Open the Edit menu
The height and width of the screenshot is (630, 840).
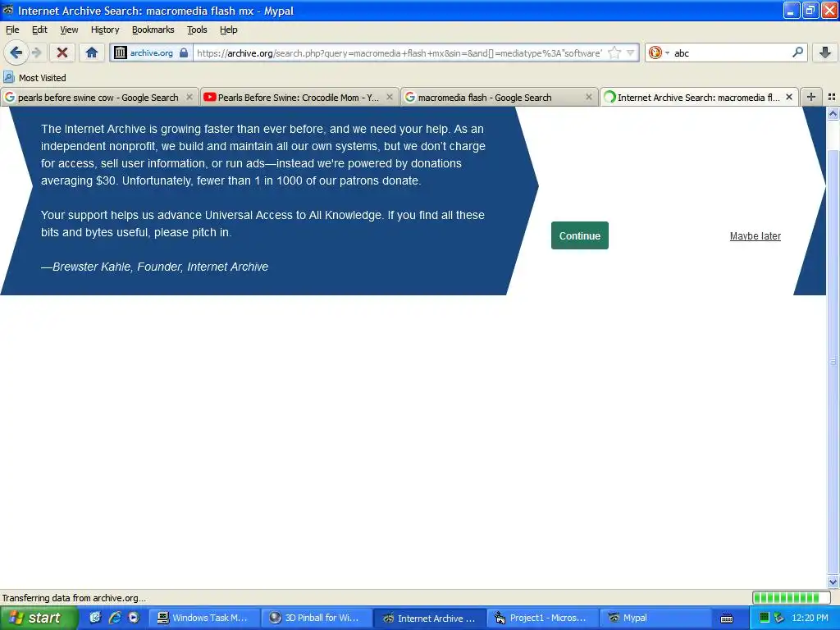click(x=39, y=30)
